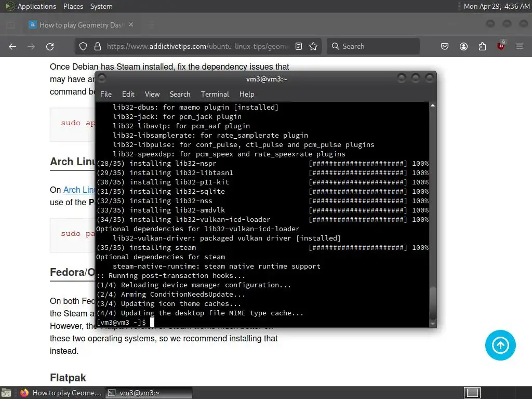Open terminal View menu
The height and width of the screenshot is (399, 532).
click(x=152, y=95)
